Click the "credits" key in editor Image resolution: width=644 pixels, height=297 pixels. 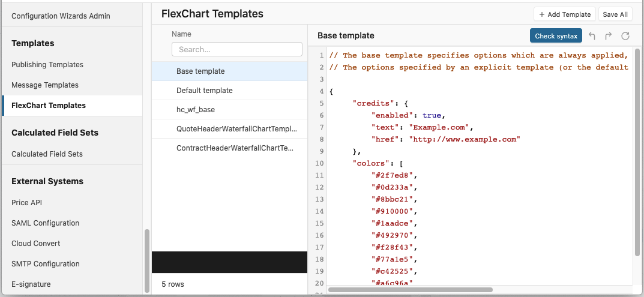point(373,103)
